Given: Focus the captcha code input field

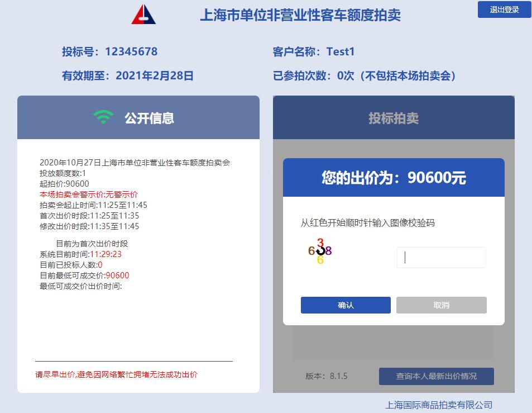Looking at the screenshot, I should (441, 258).
